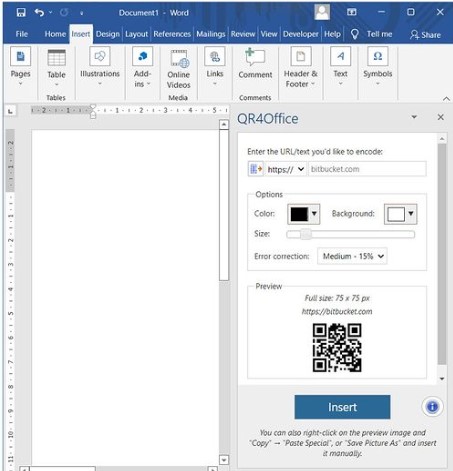Click Online Videos icon
Screen dimensions: 453x471
[x=179, y=59]
